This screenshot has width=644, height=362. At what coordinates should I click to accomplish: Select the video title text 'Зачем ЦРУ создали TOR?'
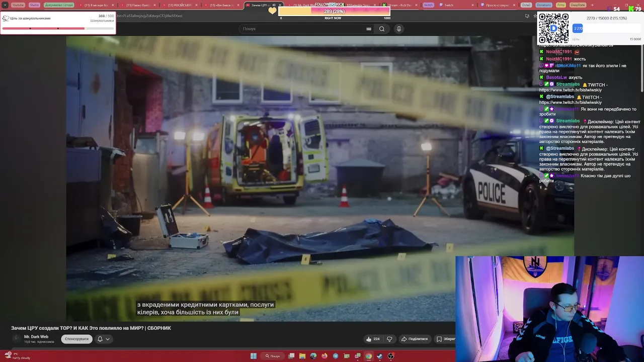[41, 328]
